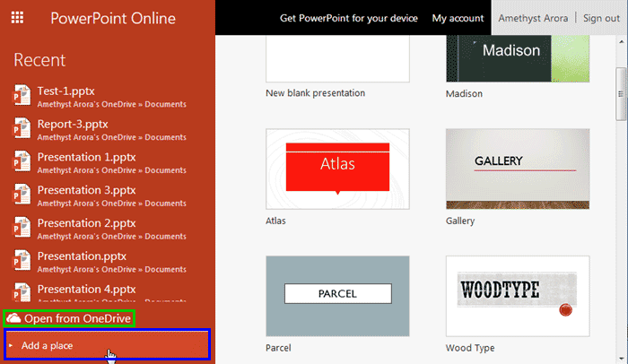Click Sign out link

(601, 18)
